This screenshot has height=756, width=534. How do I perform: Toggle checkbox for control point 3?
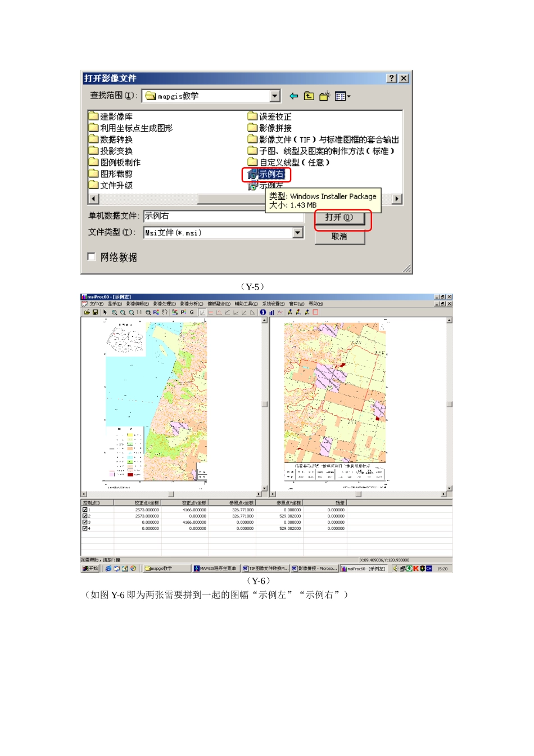(85, 522)
